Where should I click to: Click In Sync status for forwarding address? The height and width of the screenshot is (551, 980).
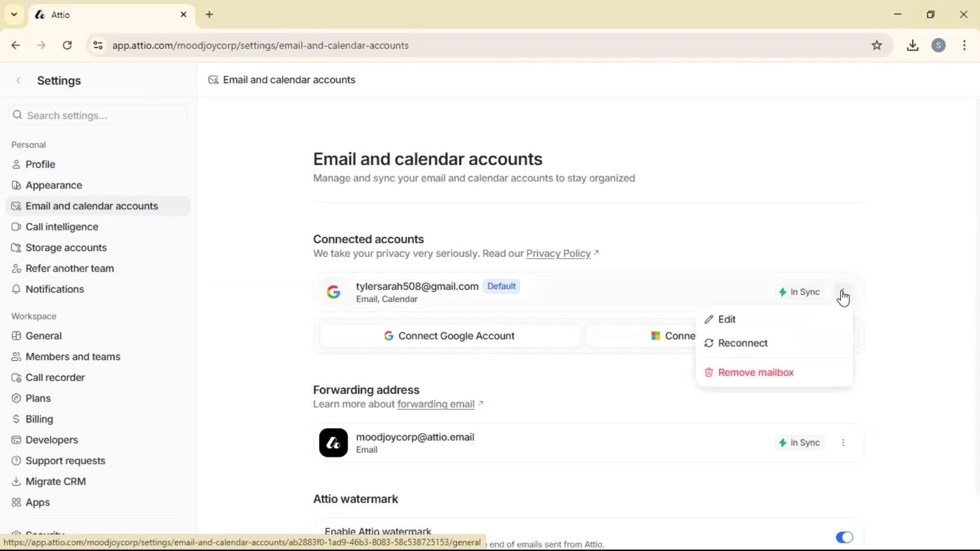(799, 443)
